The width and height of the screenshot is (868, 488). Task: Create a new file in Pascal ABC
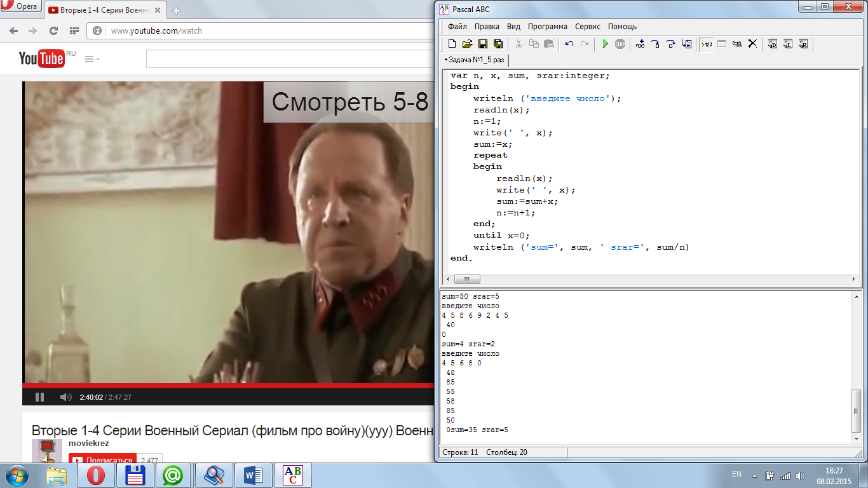452,44
